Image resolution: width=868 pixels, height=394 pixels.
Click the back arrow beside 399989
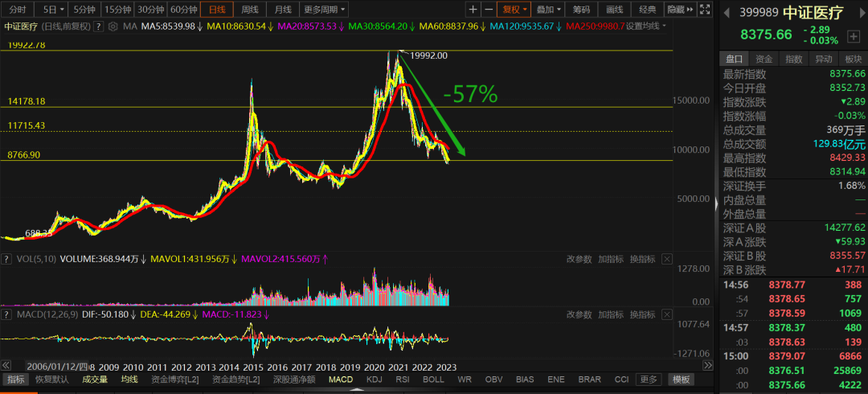pyautogui.click(x=727, y=12)
